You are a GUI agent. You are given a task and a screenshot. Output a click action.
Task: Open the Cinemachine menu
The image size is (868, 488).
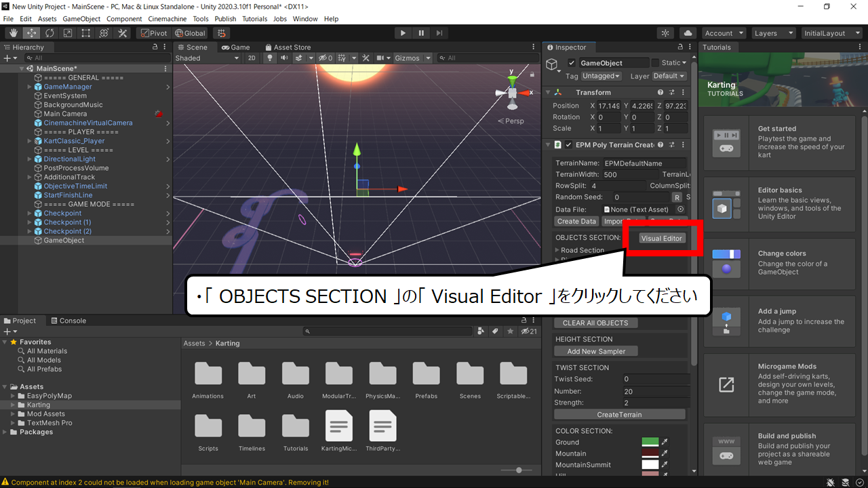pyautogui.click(x=167, y=19)
